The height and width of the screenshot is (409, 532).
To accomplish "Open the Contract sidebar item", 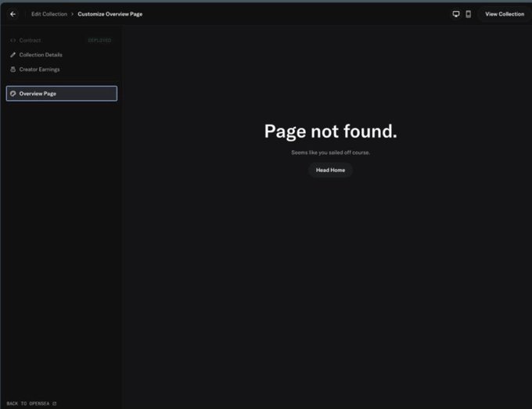I will point(61,41).
